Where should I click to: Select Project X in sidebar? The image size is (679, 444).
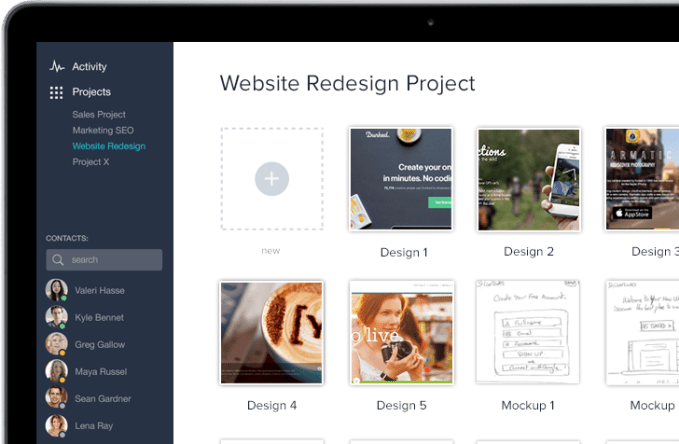(x=91, y=162)
